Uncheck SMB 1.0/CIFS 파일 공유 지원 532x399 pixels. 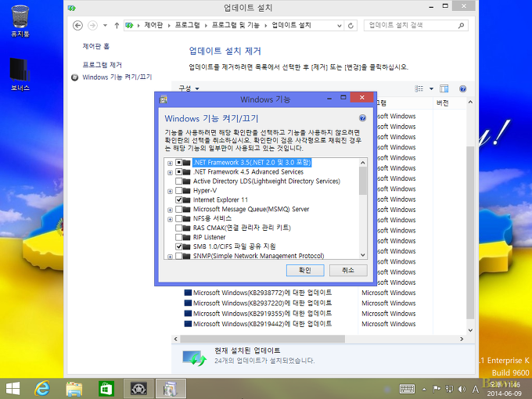coord(179,246)
